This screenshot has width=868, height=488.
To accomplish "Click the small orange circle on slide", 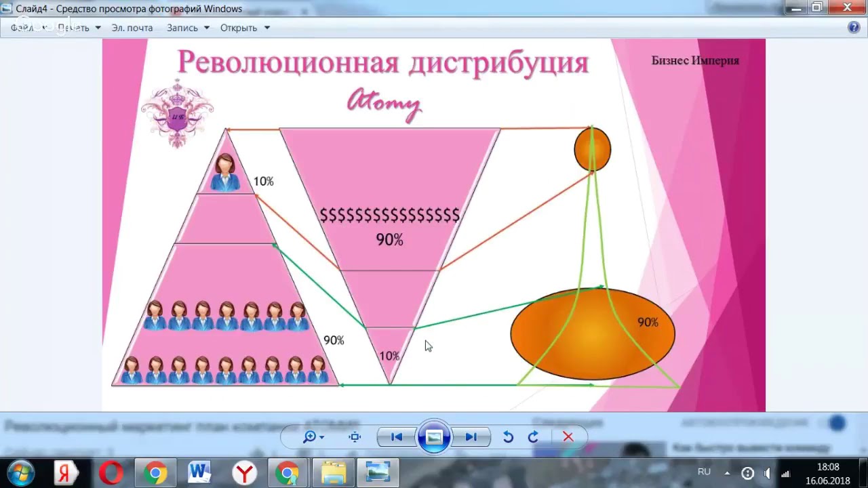I will 593,150.
